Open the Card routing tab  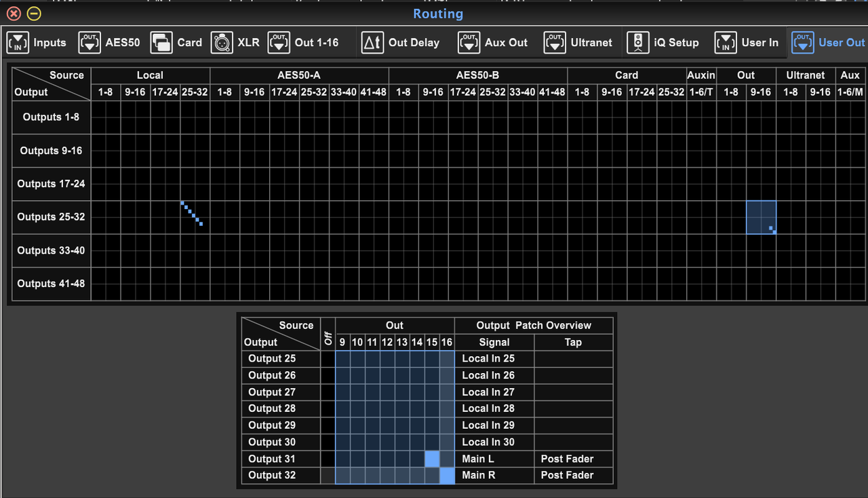[176, 43]
